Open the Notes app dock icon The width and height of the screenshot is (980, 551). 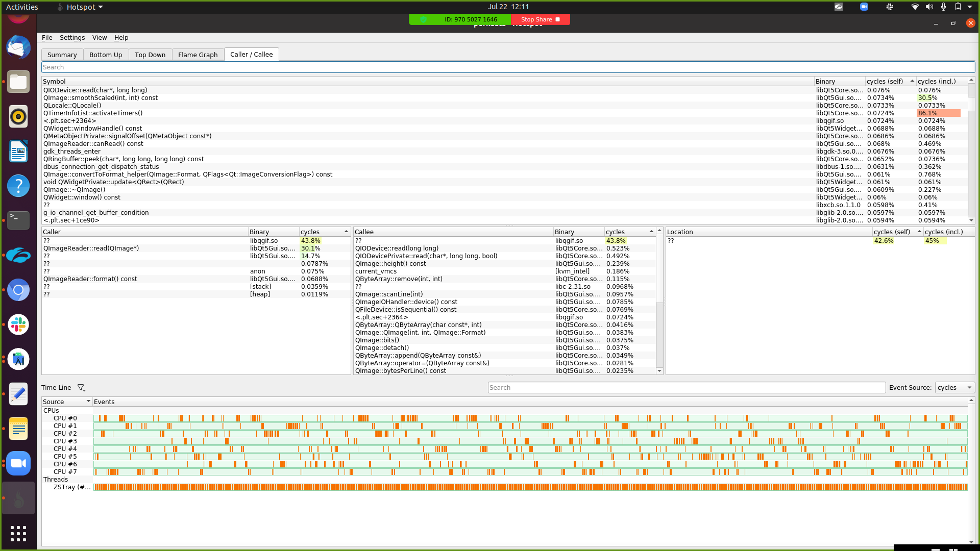click(x=18, y=429)
